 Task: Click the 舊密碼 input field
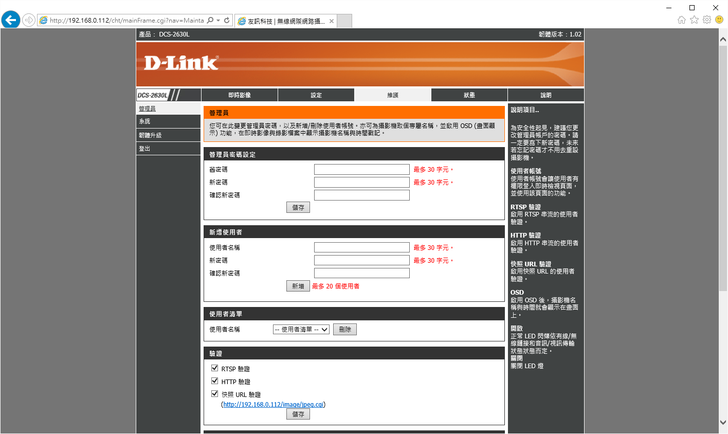[361, 170]
